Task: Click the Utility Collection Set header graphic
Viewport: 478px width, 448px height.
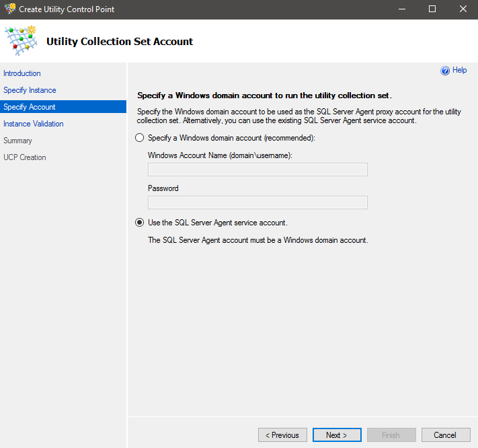Action: click(x=22, y=41)
